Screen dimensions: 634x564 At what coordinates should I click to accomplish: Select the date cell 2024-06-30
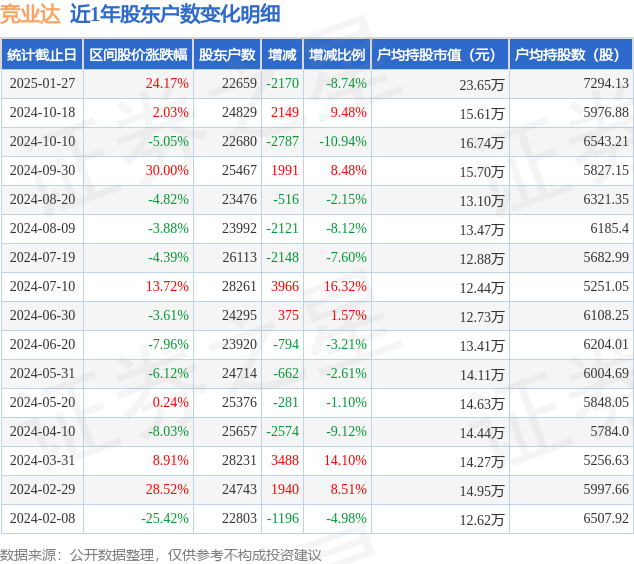click(42, 315)
